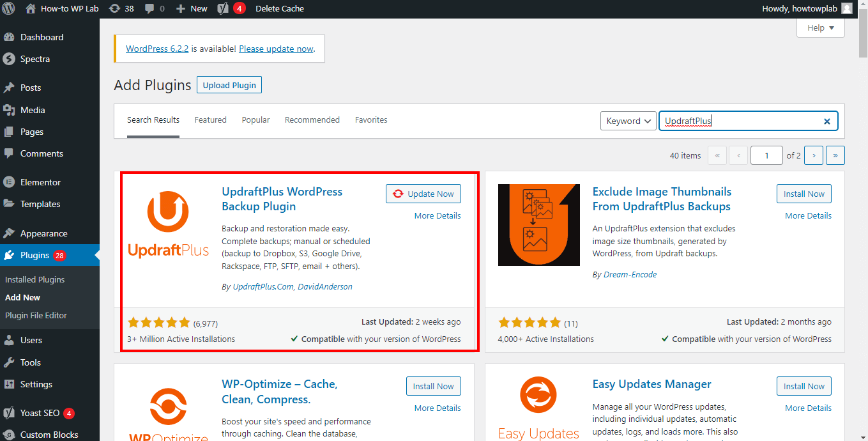The image size is (868, 441).
Task: Click the Upload Plugin button
Action: pos(229,85)
